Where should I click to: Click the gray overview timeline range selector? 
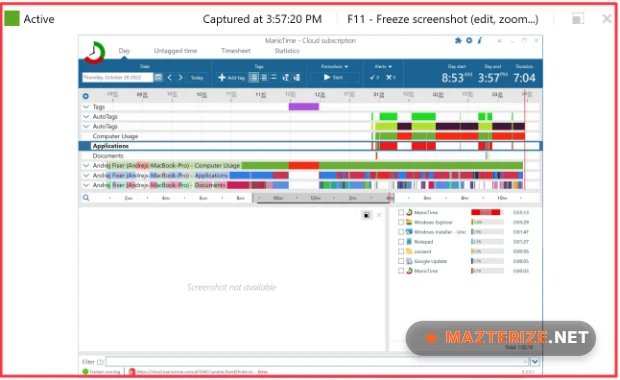(x=322, y=198)
